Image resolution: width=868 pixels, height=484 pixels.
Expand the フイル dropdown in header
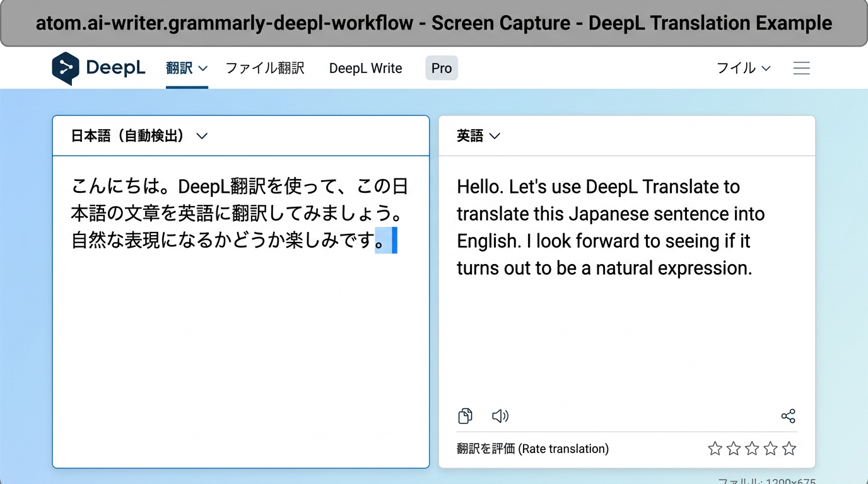coord(743,68)
